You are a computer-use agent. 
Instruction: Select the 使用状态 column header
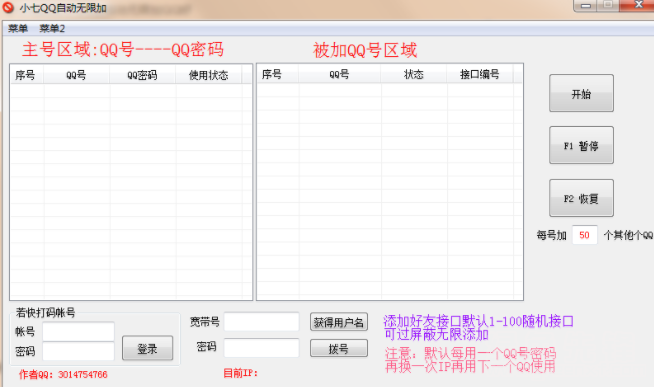click(209, 75)
